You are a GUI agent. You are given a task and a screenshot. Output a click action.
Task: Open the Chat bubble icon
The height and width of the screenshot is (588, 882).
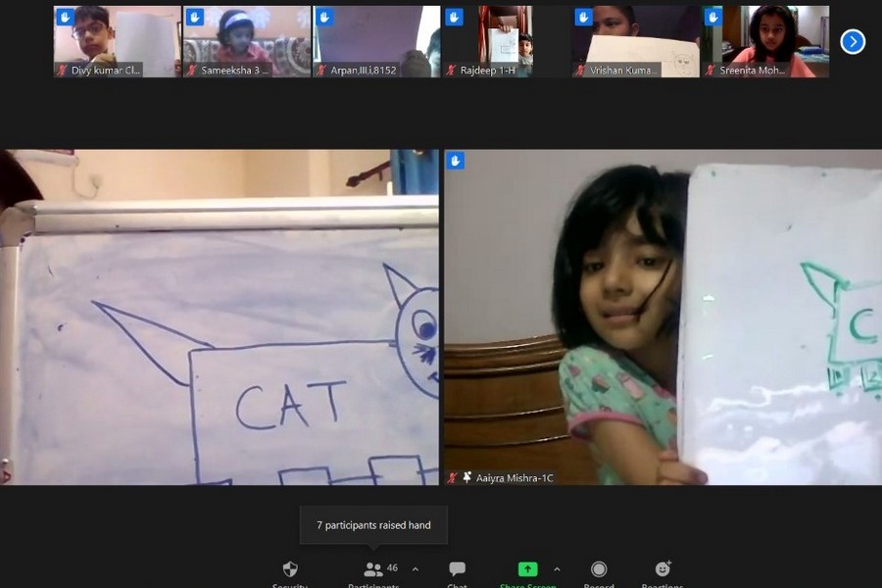457,569
